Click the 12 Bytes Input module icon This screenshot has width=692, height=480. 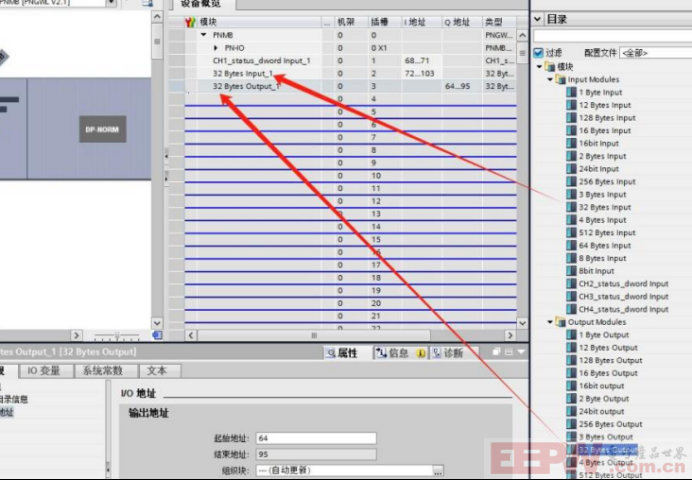571,105
